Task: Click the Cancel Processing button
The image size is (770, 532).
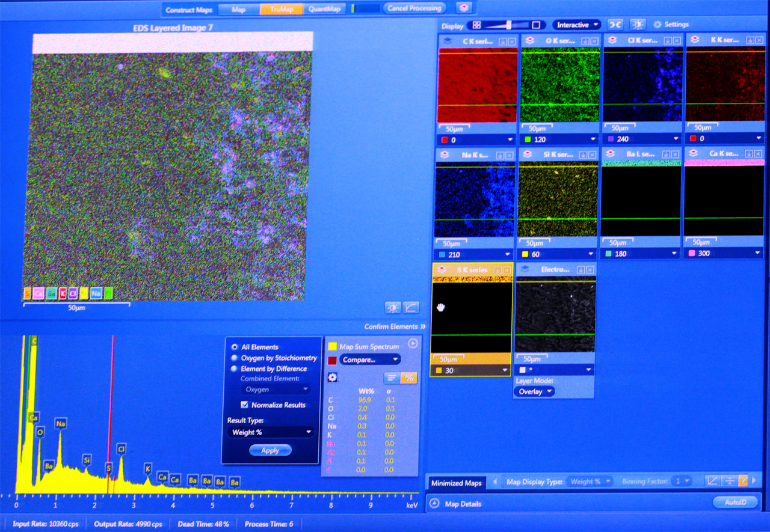Action: [x=415, y=8]
